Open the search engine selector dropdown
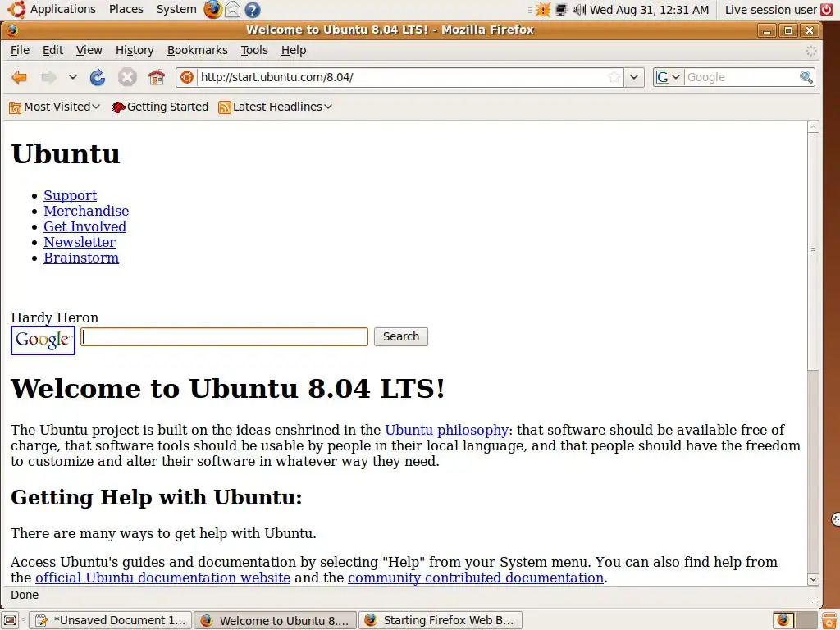The width and height of the screenshot is (840, 630). click(x=668, y=77)
